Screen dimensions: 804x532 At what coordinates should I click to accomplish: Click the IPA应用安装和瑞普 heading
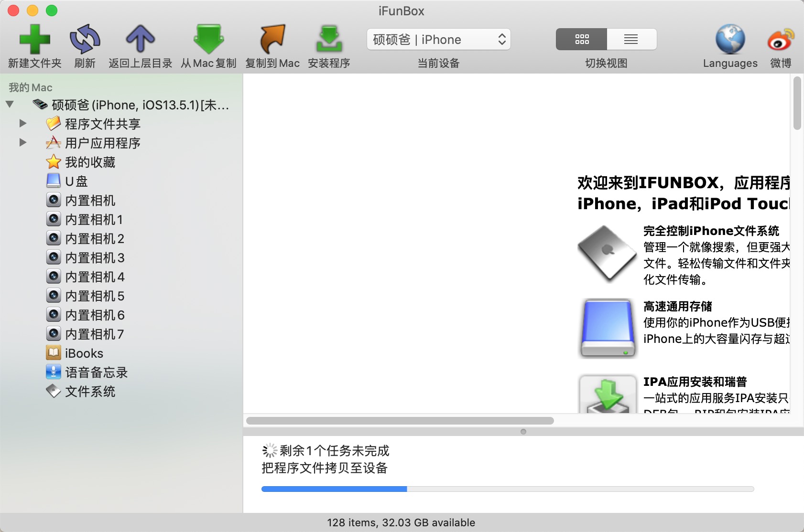coord(695,382)
